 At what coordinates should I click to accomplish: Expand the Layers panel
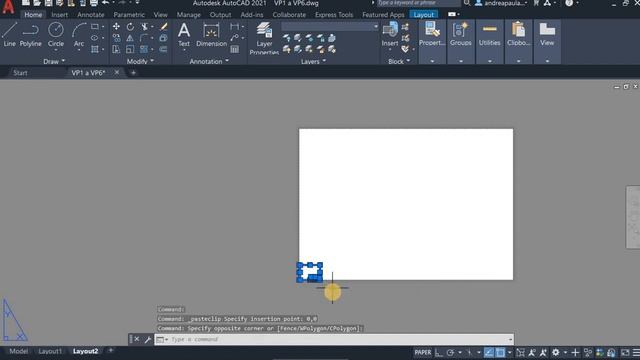313,61
